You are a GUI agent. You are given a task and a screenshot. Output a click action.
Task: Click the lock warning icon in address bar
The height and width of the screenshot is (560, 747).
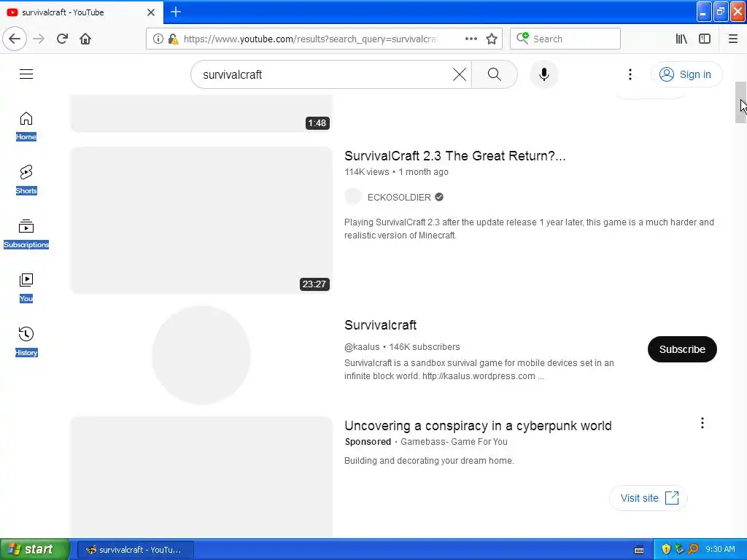[x=173, y=39]
